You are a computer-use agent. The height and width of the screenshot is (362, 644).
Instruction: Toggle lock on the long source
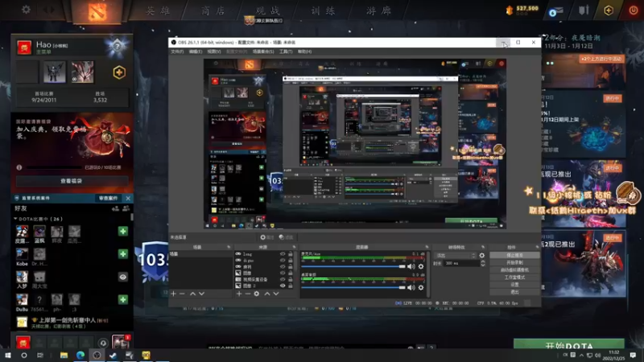291,254
